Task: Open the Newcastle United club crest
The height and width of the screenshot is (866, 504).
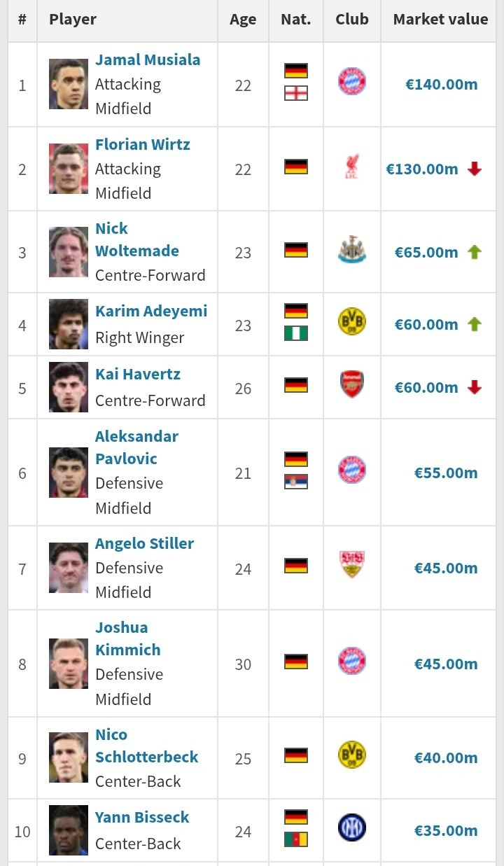Action: (x=351, y=250)
